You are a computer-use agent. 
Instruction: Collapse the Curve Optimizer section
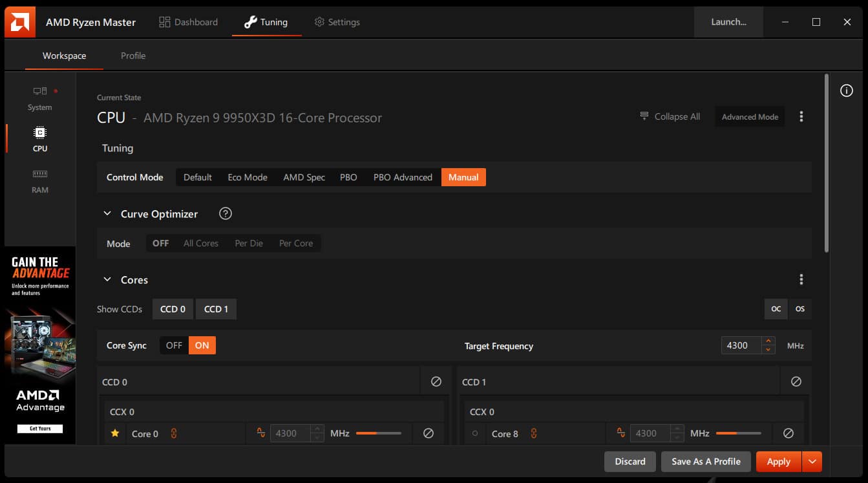pos(107,213)
